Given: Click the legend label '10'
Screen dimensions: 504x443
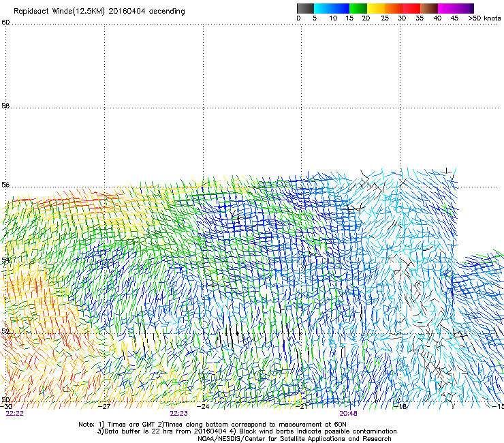Looking at the screenshot, I should pyautogui.click(x=333, y=18).
